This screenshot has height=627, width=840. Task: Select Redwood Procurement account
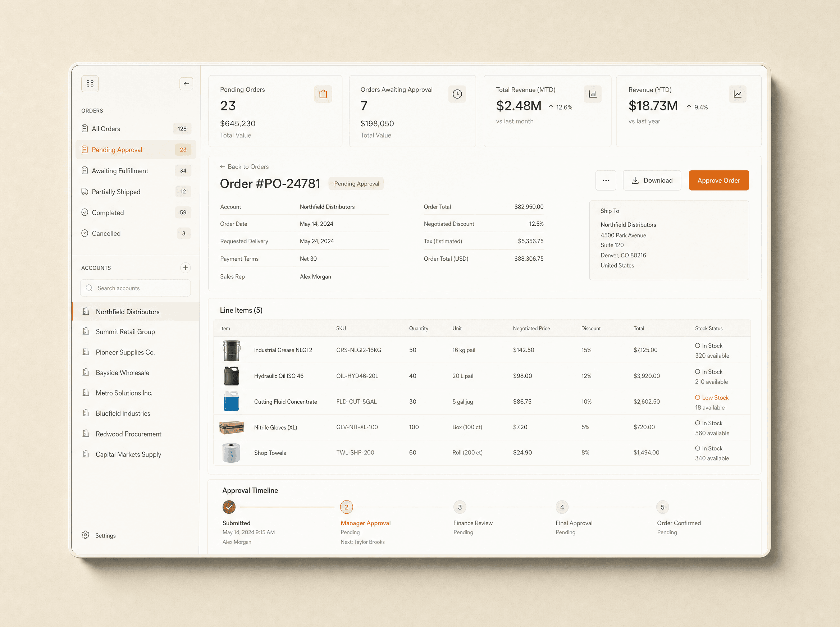click(x=136, y=434)
